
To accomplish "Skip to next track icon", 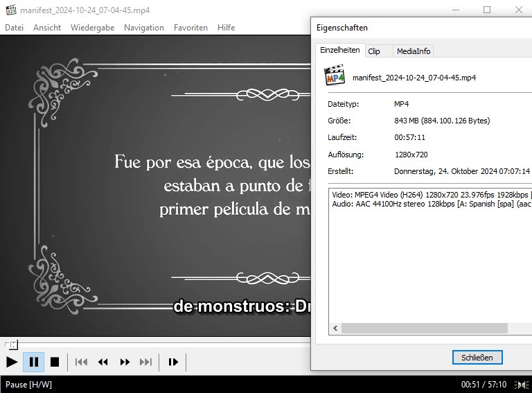I will (x=146, y=362).
